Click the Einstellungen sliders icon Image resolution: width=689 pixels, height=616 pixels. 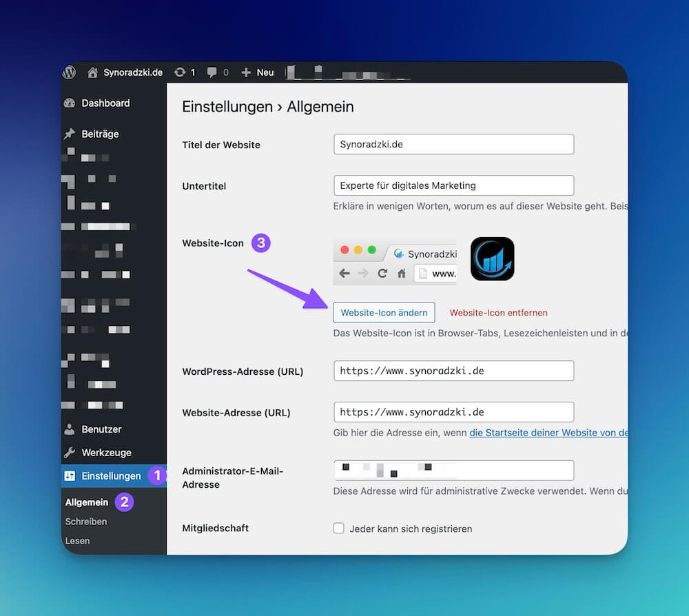(70, 476)
